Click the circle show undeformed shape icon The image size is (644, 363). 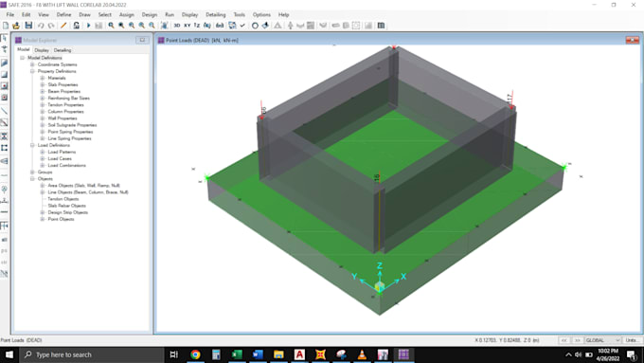tap(255, 26)
